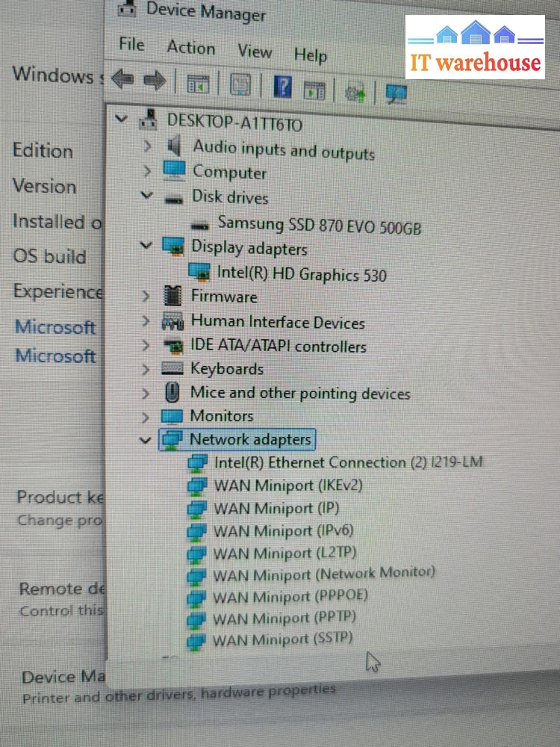Click the Intel Ethernet Connection I219-LM icon
560x747 pixels.
click(x=198, y=462)
